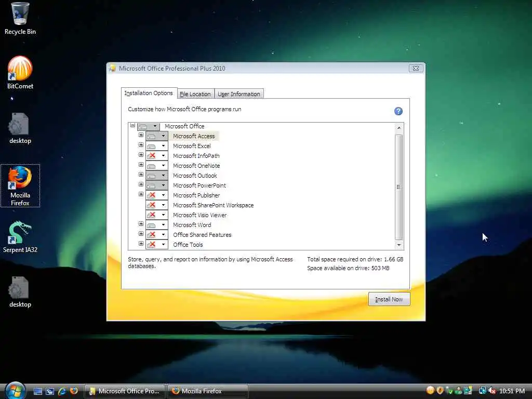Switch to the Installation Options tab
532x399 pixels.
[149, 93]
